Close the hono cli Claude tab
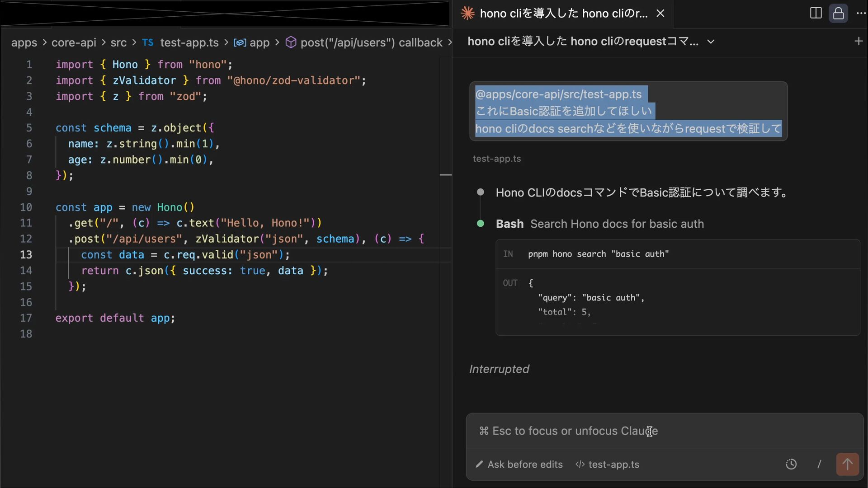 click(x=660, y=14)
